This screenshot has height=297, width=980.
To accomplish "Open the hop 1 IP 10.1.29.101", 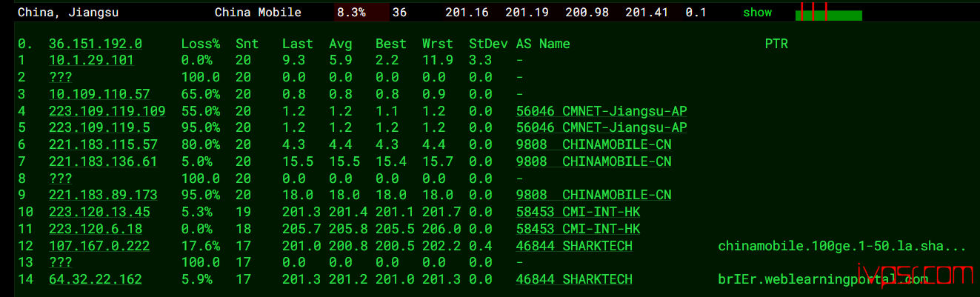I will click(x=91, y=61).
